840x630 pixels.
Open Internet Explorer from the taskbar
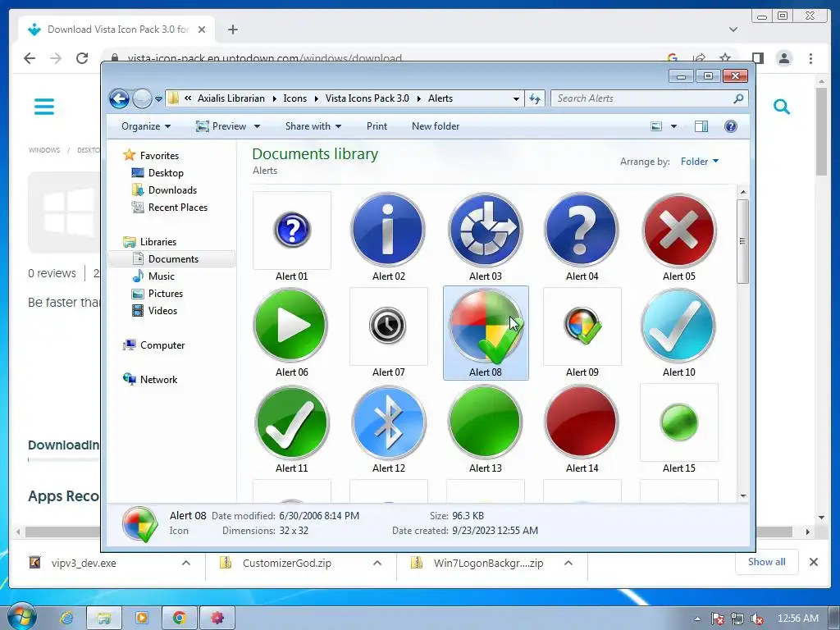coord(67,618)
